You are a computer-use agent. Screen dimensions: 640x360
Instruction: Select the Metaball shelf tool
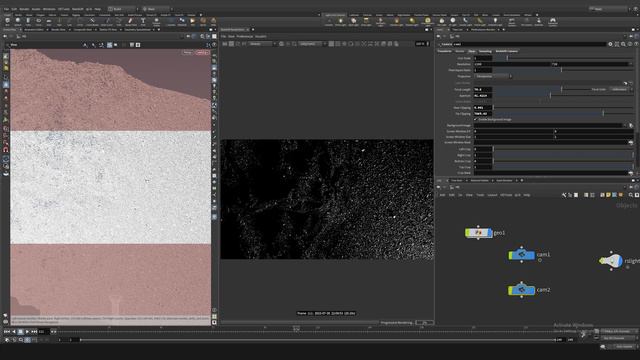pos(182,21)
